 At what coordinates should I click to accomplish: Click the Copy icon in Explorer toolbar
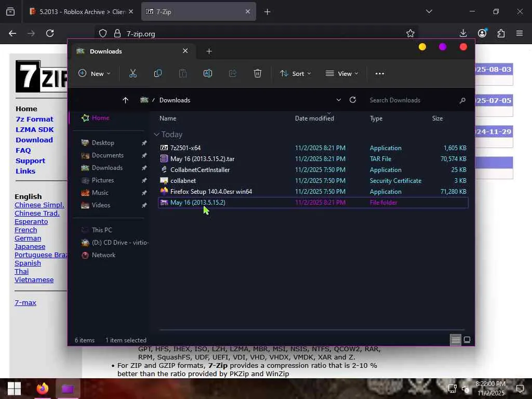point(158,73)
